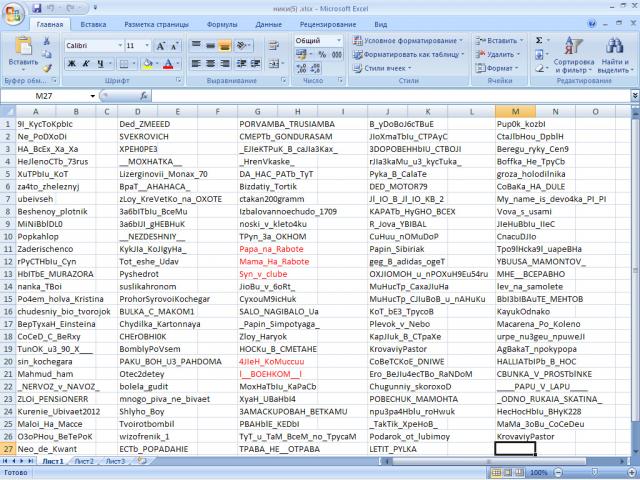640x480 pixels.
Task: Toggle underline Ч formatting
Action: (97, 63)
